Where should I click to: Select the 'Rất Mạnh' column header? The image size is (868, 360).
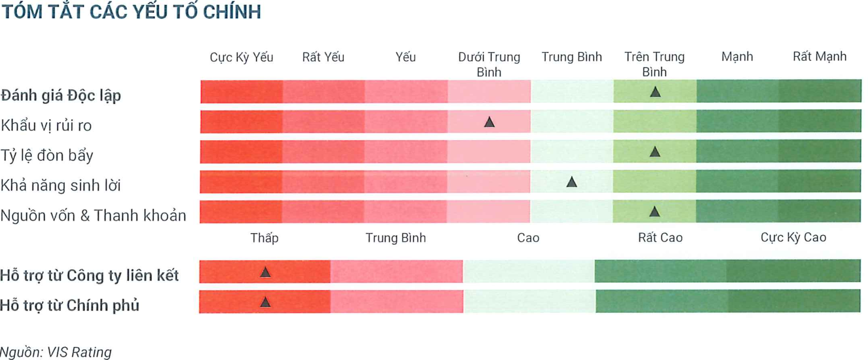(x=819, y=57)
